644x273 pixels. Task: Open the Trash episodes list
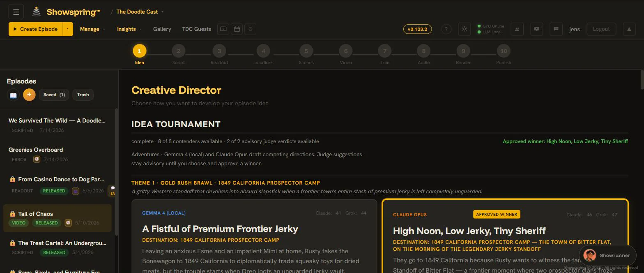click(83, 95)
